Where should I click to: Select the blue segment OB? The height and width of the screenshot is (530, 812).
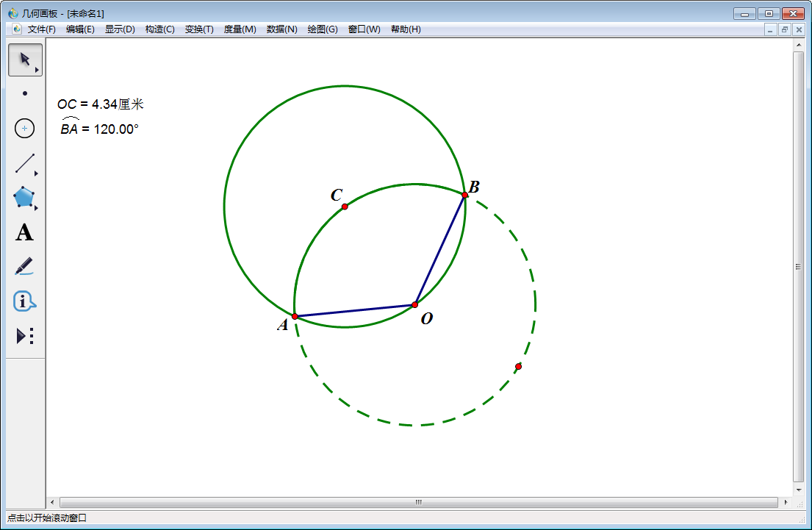(440, 250)
